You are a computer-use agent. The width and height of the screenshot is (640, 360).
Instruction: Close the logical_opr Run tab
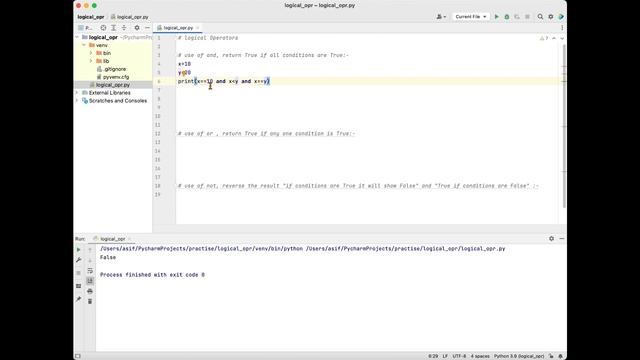pyautogui.click(x=130, y=239)
